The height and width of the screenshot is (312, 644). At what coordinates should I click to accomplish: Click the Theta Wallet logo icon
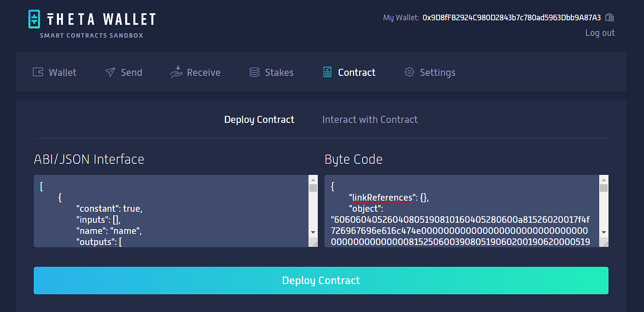tap(34, 19)
